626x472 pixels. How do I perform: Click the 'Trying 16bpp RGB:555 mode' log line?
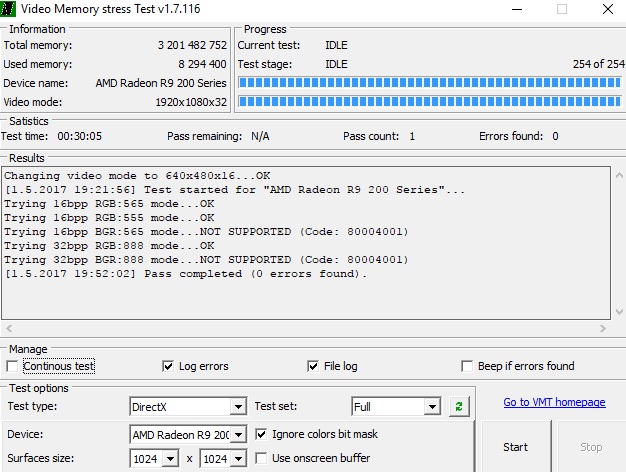coord(109,218)
